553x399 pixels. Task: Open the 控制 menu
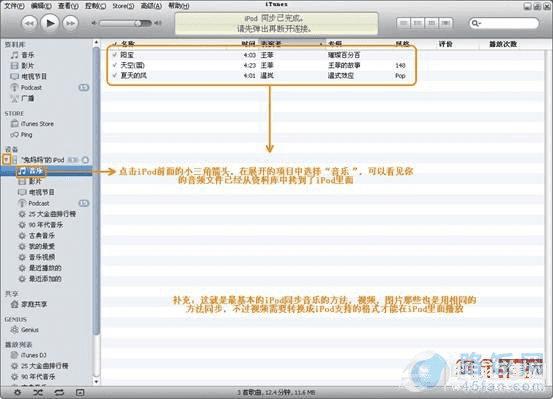(95, 6)
